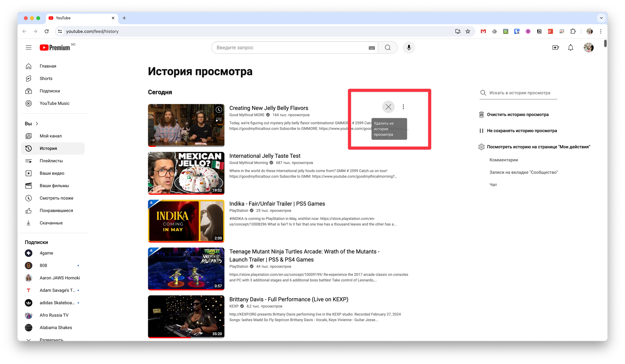Click the Indika trailer thumbnail
Viewport: 625px width, 364px height.
pyautogui.click(x=186, y=221)
